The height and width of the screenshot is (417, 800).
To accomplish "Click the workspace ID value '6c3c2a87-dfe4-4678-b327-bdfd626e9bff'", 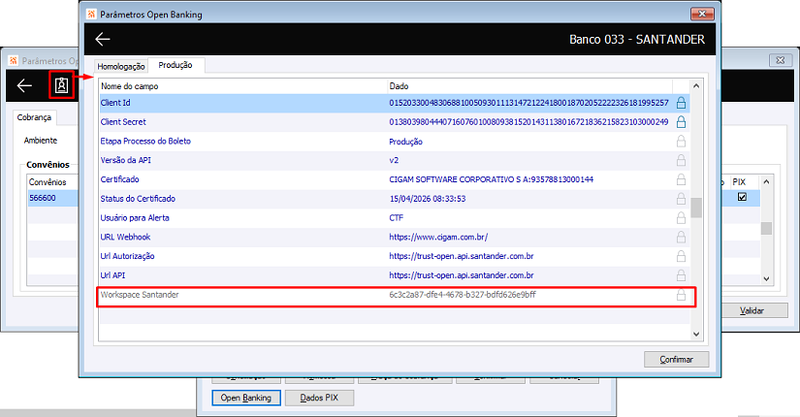I will (x=462, y=295).
